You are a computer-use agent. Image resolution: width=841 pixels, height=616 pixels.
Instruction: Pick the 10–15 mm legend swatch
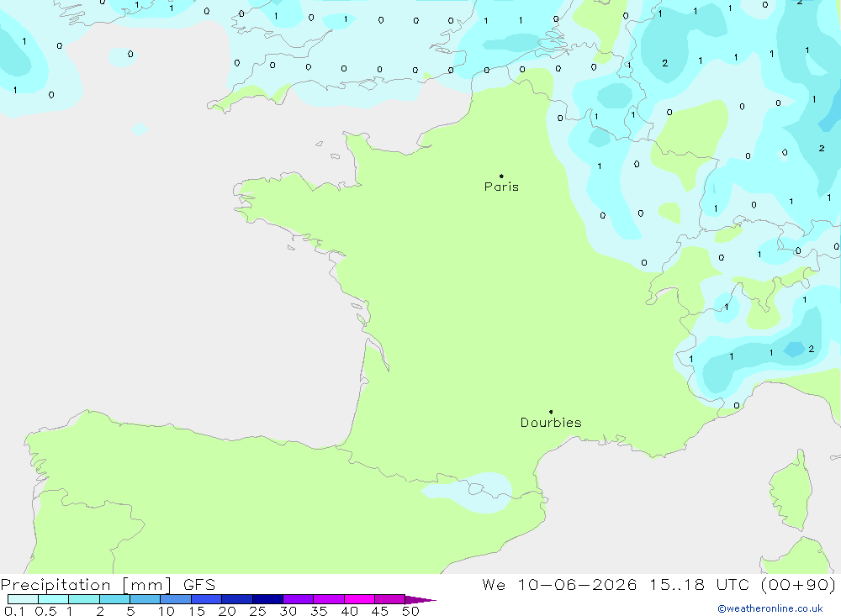click(x=176, y=599)
